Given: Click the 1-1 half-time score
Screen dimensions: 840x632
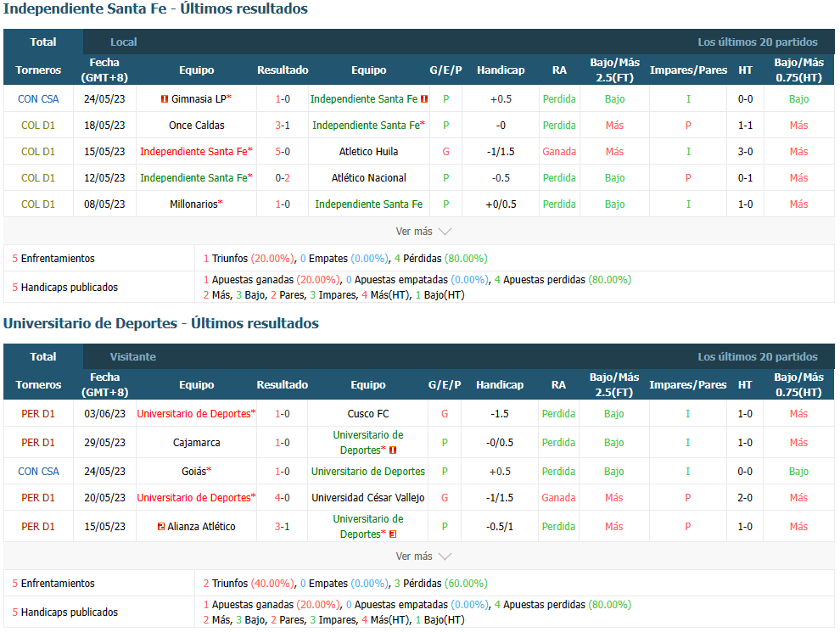Looking at the screenshot, I should click(745, 126).
